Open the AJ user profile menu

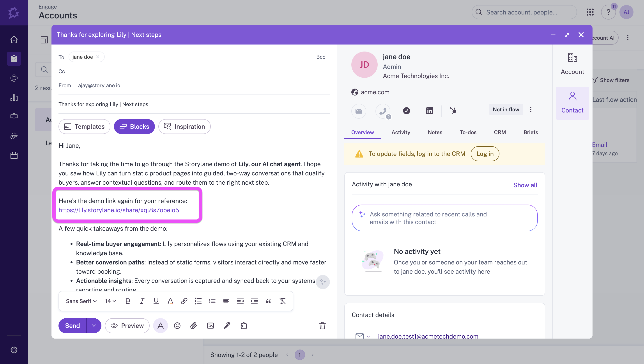(626, 12)
